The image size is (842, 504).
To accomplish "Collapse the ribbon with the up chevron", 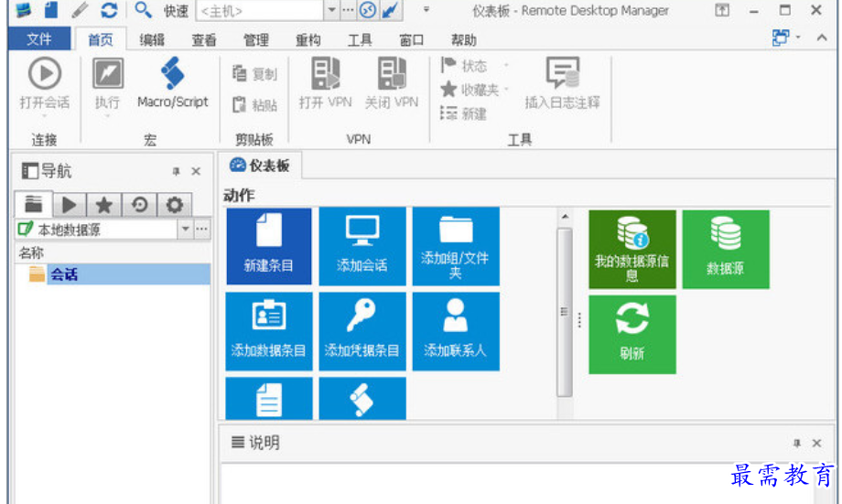I will (x=822, y=38).
